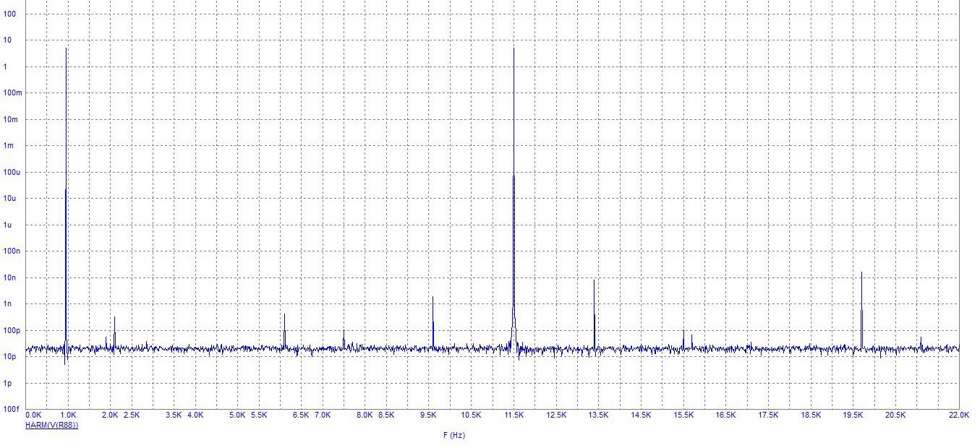Viewport: 980px width, 448px height.
Task: Select the F (Hz) axis title
Action: pyautogui.click(x=454, y=435)
